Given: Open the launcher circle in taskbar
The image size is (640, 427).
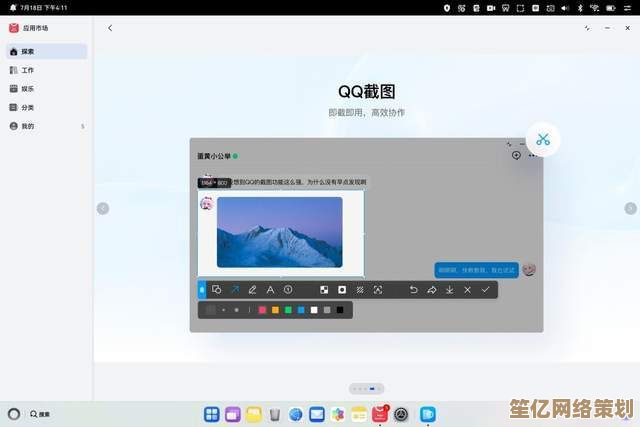Looking at the screenshot, I should tap(14, 414).
